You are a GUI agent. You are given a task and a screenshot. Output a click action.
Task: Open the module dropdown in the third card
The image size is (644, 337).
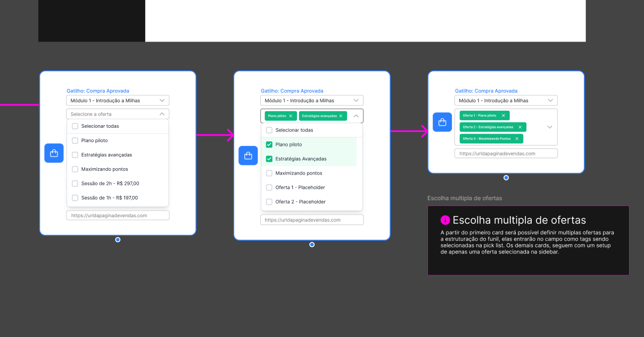click(550, 101)
